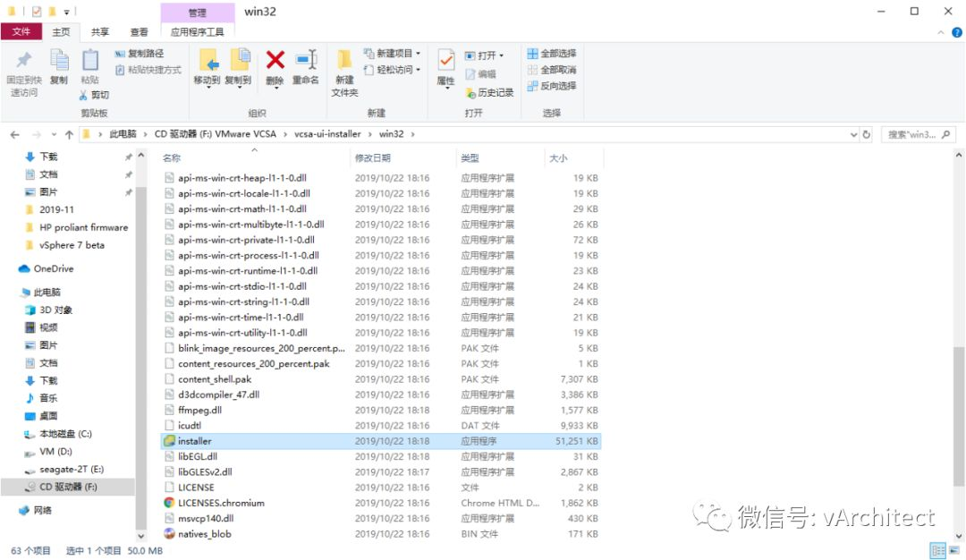Sort by the Type (类型) column header
966x560 pixels.
pyautogui.click(x=500, y=158)
